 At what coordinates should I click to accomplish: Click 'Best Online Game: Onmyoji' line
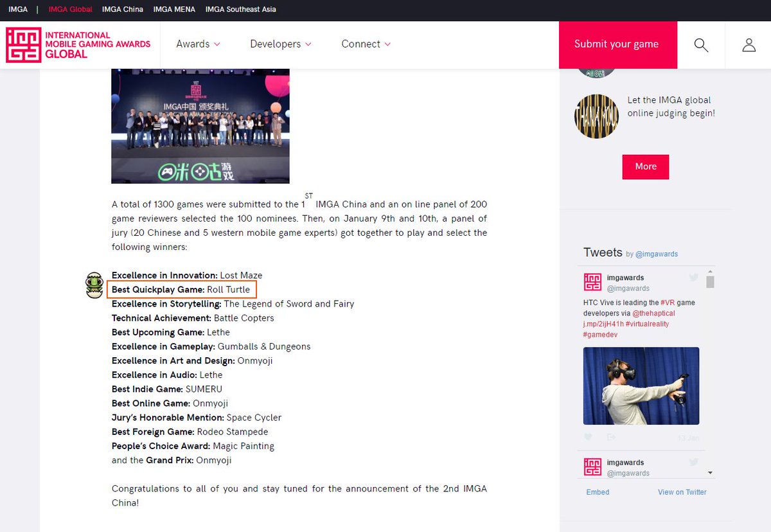(x=170, y=403)
